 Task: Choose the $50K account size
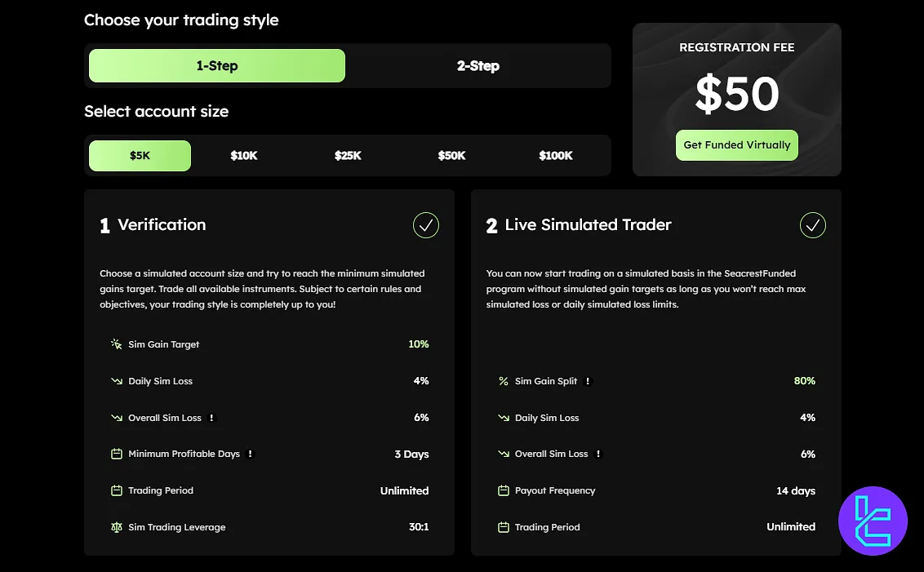[x=451, y=156]
